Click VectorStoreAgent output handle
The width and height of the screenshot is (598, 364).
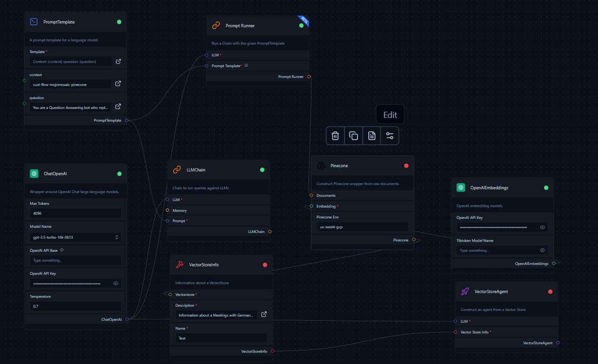(x=558, y=343)
